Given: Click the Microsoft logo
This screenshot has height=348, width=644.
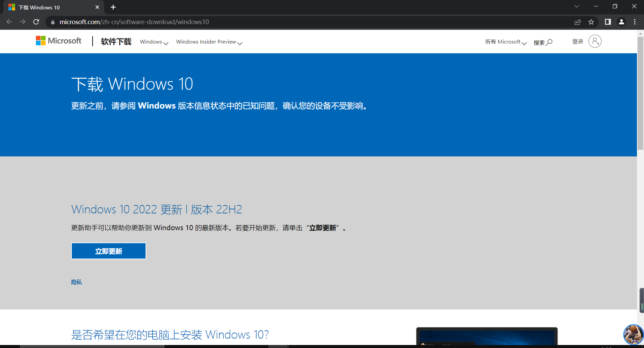Looking at the screenshot, I should [x=58, y=41].
